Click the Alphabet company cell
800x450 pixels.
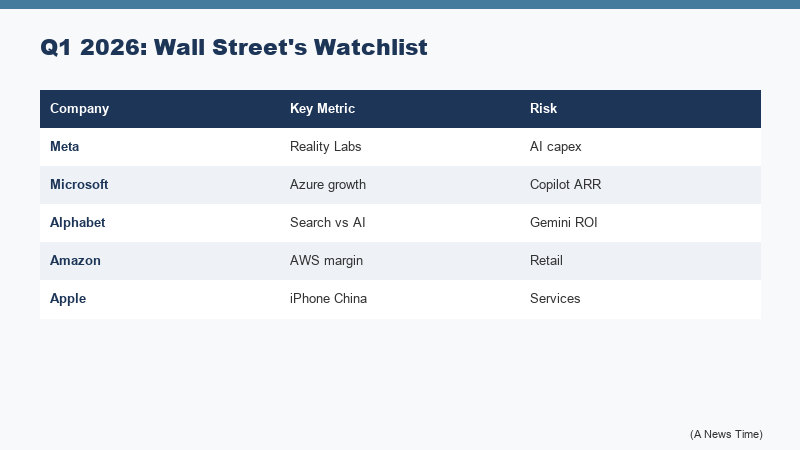78,223
